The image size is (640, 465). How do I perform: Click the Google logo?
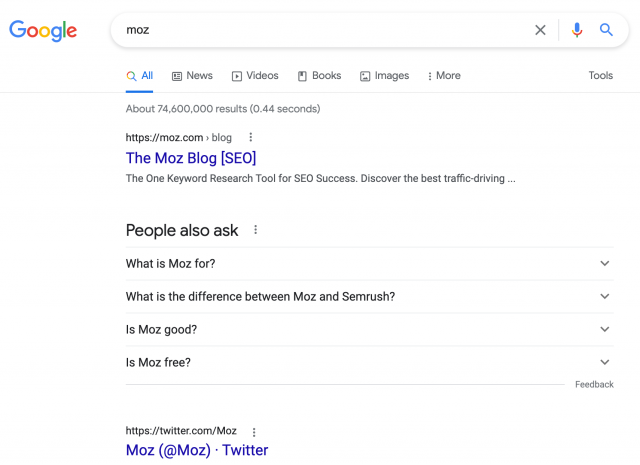(43, 31)
